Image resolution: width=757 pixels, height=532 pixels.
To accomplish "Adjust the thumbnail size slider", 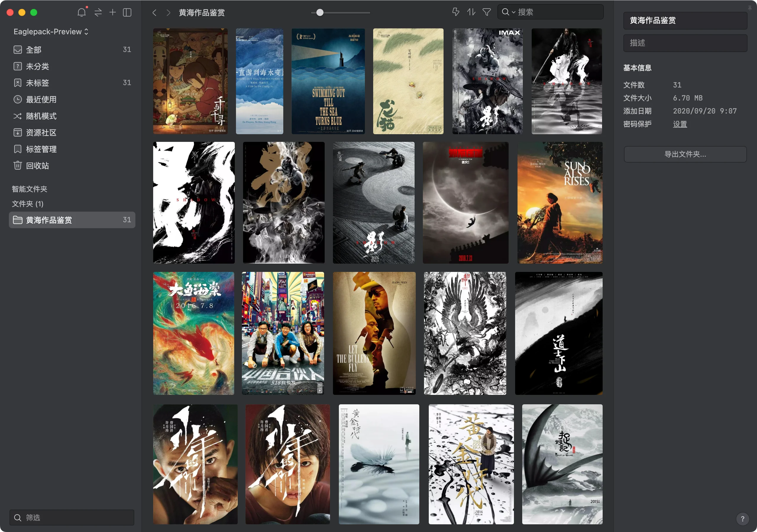I will click(x=320, y=12).
